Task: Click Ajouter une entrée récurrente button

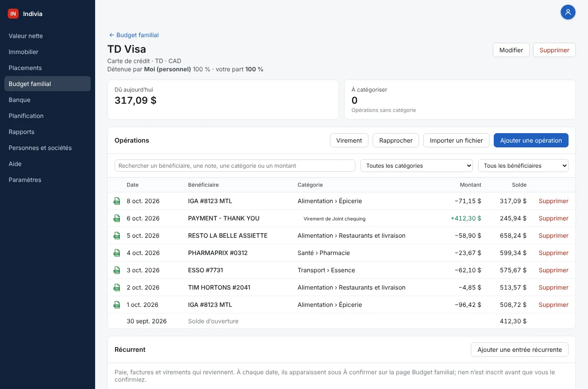Action: [x=520, y=350]
